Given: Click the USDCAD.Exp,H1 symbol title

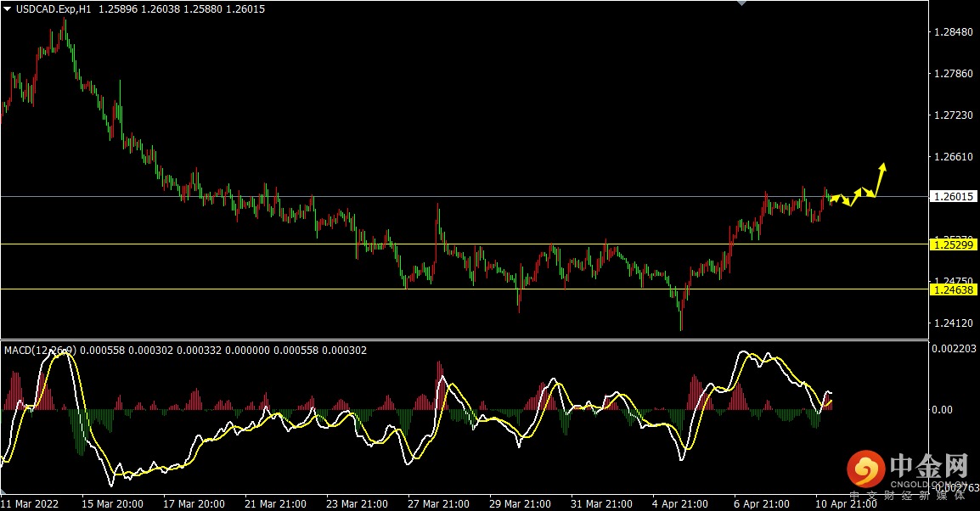Looking at the screenshot, I should click(x=54, y=9).
